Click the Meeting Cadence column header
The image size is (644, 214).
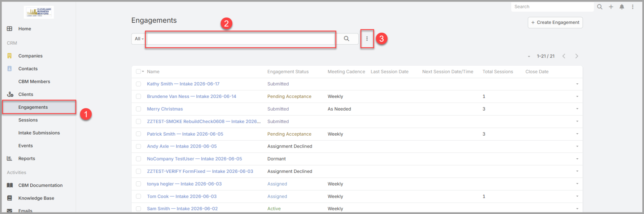346,72
